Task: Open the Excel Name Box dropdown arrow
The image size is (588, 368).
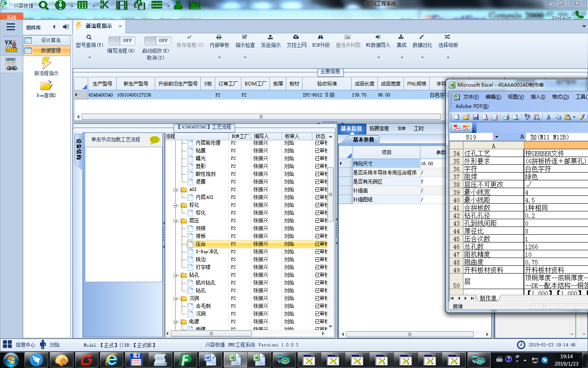Action: tap(497, 137)
